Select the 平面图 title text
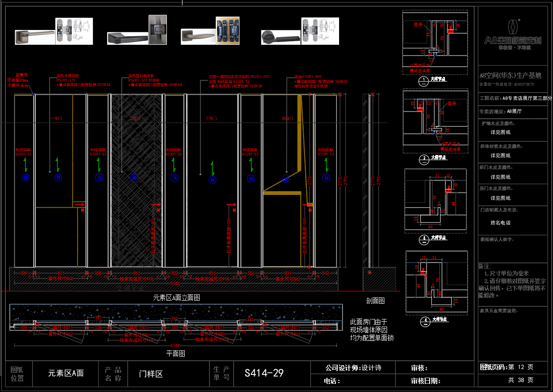This screenshot has height=392, width=553. [175, 353]
